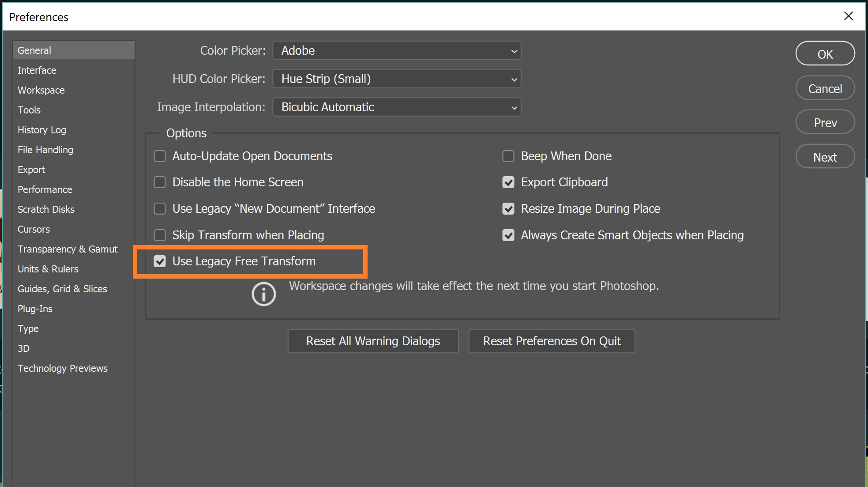Confirm settings with OK button

pyautogui.click(x=824, y=54)
